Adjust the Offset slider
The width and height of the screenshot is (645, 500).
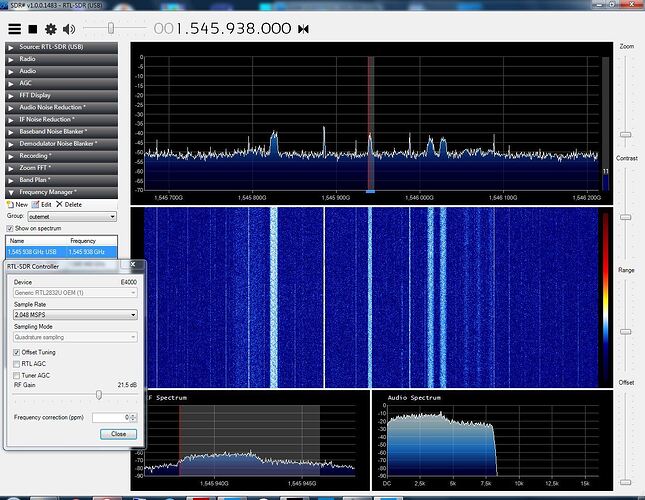click(x=626, y=482)
